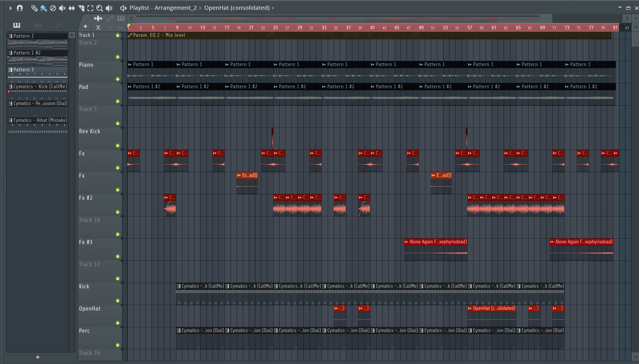
Task: Click the curve icon under the automation focus icon
Action: 110,27
